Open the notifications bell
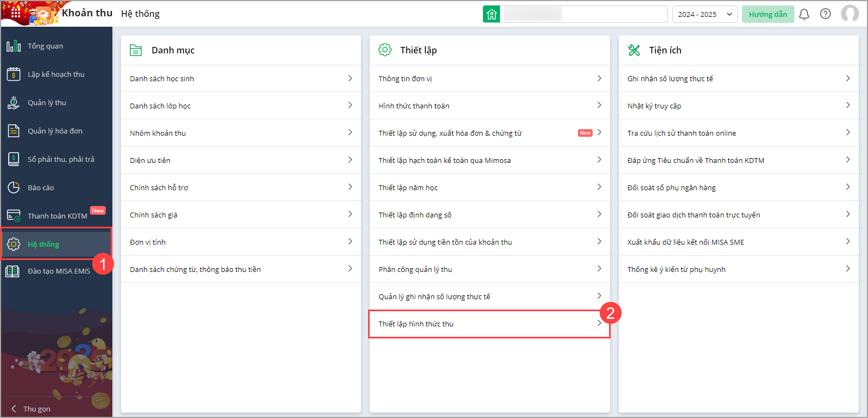Viewport: 868px width, 418px height. point(804,14)
